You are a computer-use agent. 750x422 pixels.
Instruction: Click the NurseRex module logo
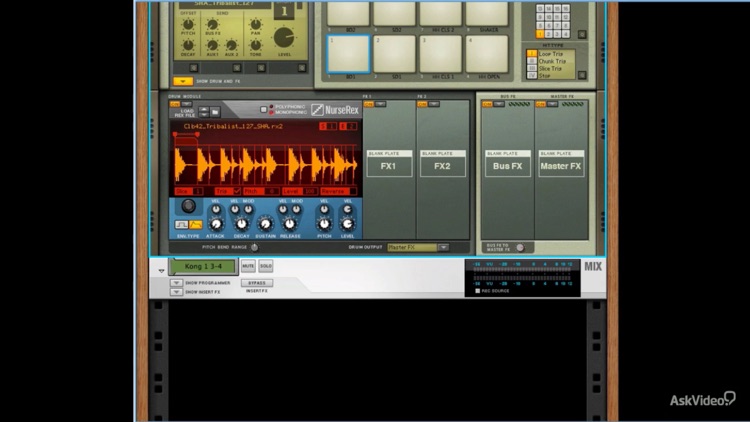click(x=335, y=110)
